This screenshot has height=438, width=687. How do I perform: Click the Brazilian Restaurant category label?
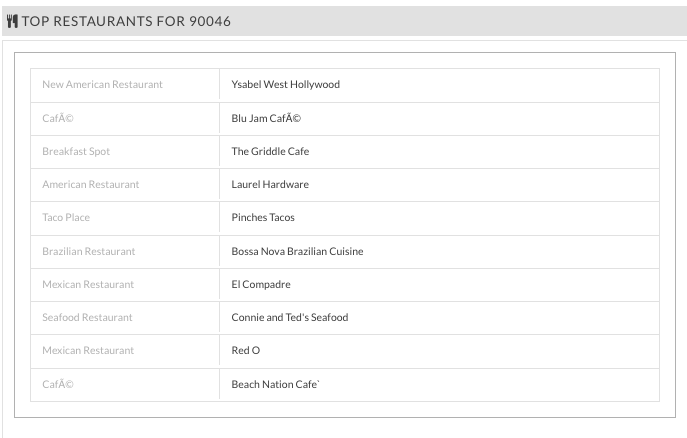[89, 251]
